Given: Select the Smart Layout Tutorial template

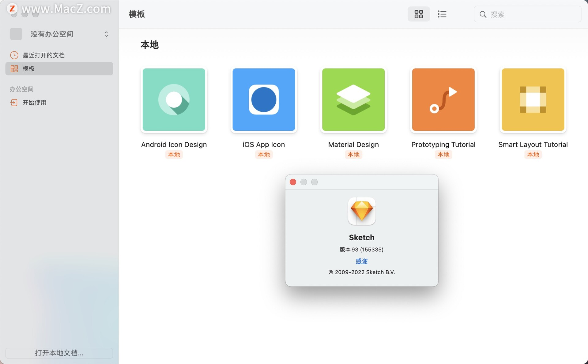Looking at the screenshot, I should click(x=533, y=100).
